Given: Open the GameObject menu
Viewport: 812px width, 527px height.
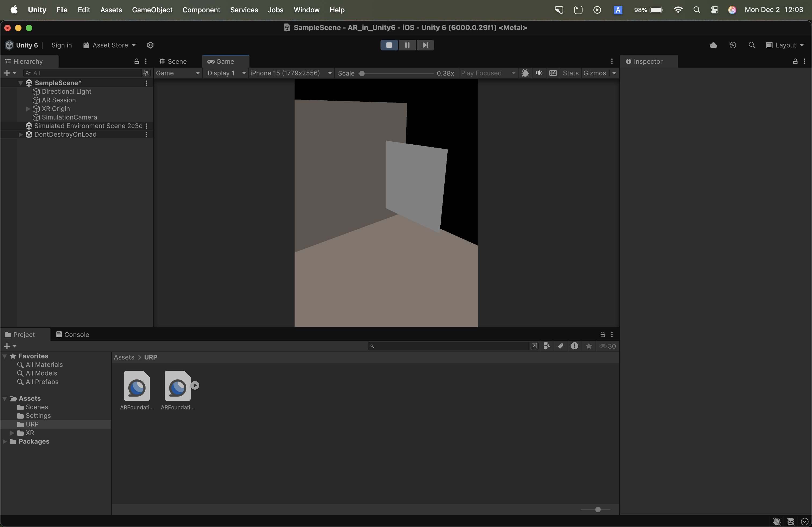Looking at the screenshot, I should [152, 10].
